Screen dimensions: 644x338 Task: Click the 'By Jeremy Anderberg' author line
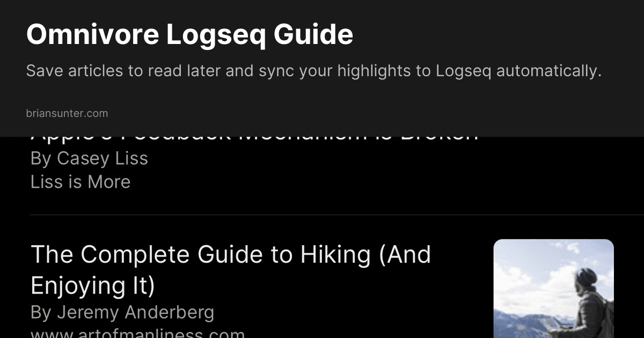122,312
